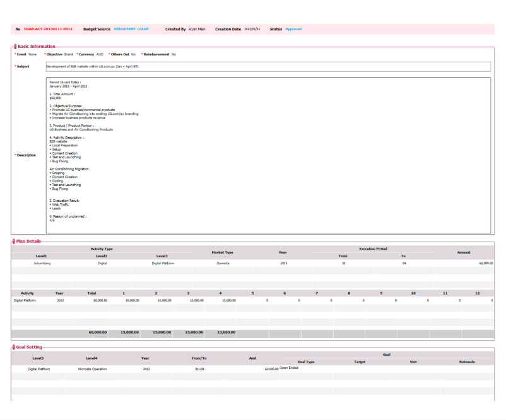This screenshot has width=506, height=420.
Task: Click the Amount column header in Plan Details
Action: point(463,252)
